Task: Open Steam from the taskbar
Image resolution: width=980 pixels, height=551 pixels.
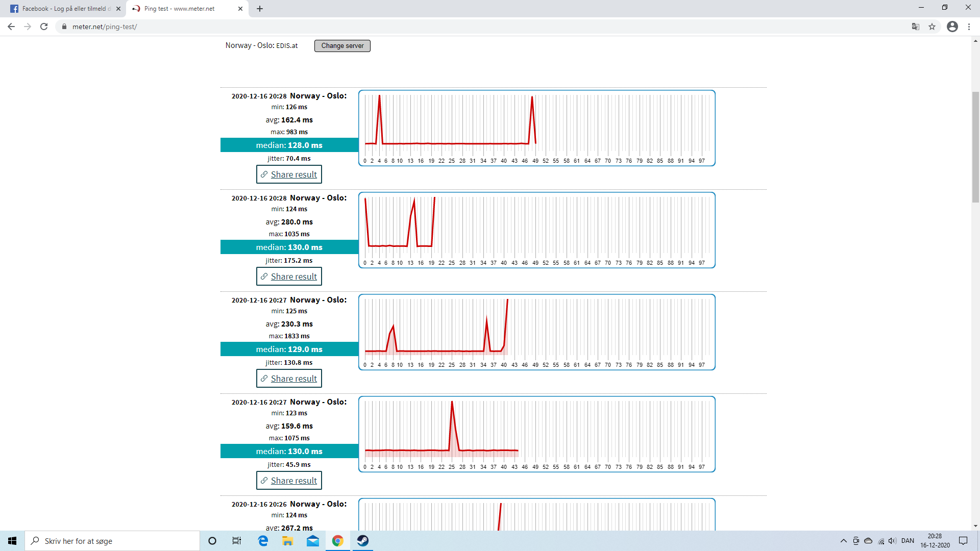Action: coord(362,541)
